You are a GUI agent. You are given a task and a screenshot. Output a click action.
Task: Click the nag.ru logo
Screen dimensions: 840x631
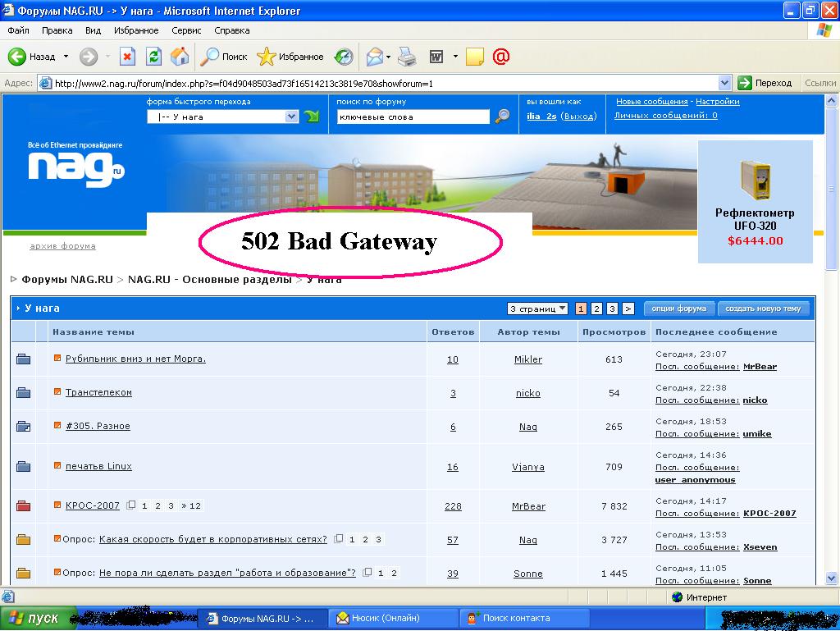pos(76,168)
